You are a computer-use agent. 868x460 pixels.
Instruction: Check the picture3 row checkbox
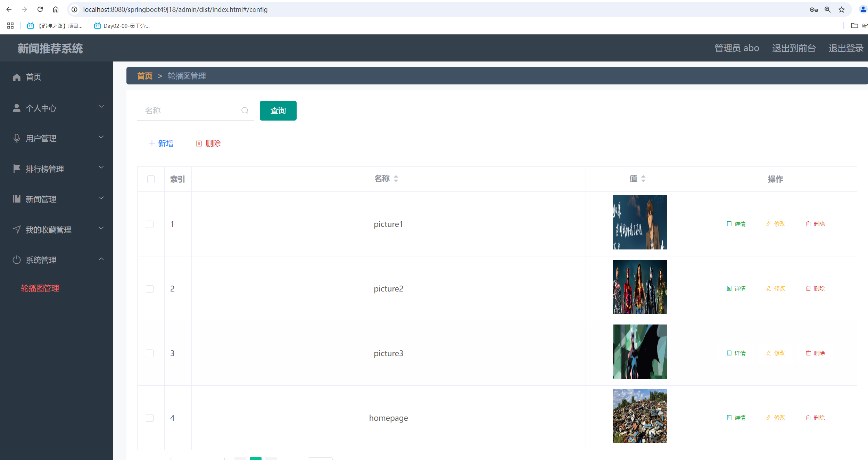tap(150, 353)
